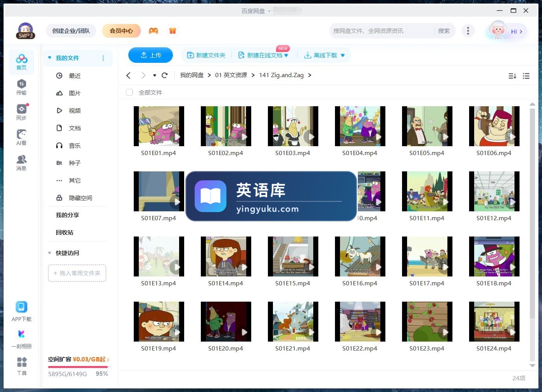Click the SVIP3 user avatar

[x=26, y=31]
